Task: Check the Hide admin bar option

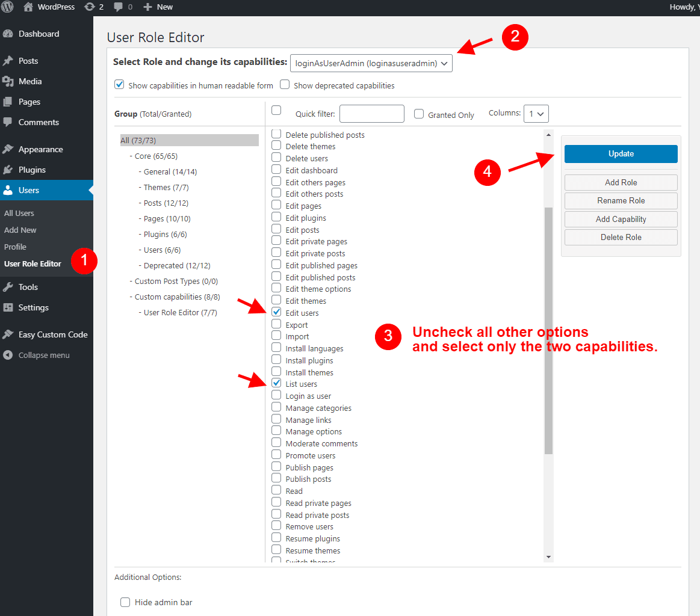Action: (x=125, y=602)
